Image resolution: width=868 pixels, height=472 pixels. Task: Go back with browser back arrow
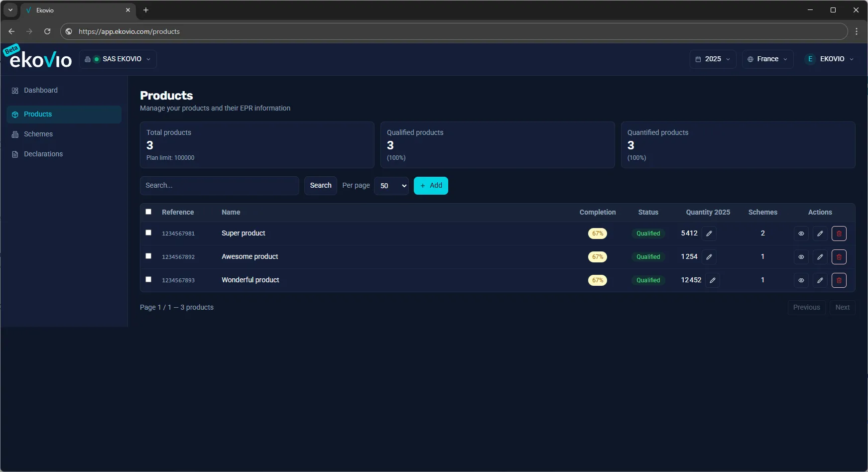11,31
